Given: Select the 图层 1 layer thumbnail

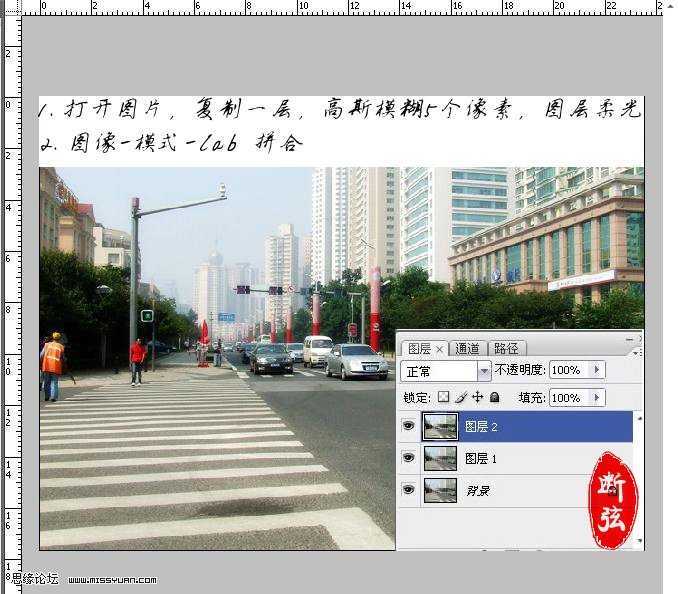Looking at the screenshot, I should [x=440, y=458].
